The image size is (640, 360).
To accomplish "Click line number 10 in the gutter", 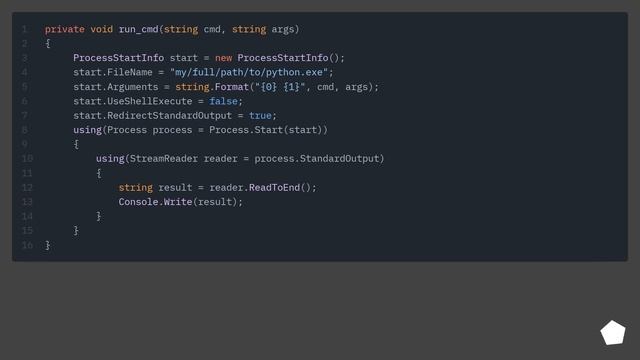I will pos(27,158).
